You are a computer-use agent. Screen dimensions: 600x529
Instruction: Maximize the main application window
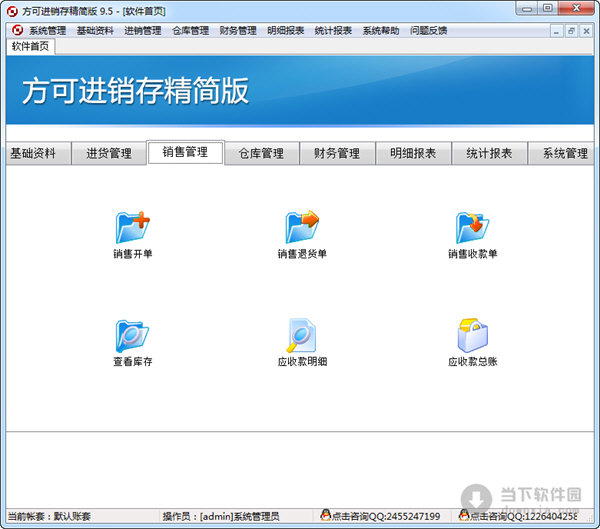click(x=548, y=8)
